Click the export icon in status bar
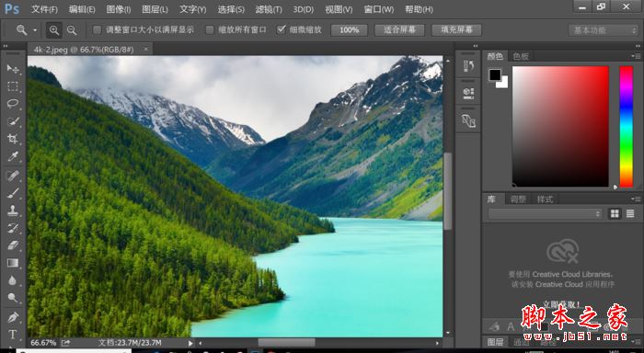This screenshot has height=353, width=644. [x=65, y=342]
